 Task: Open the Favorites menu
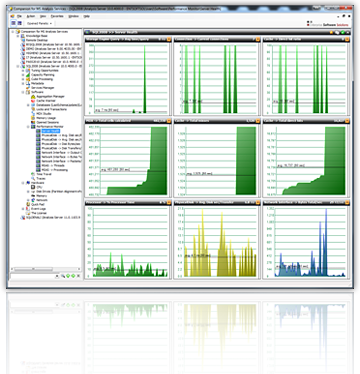pyautogui.click(x=57, y=16)
